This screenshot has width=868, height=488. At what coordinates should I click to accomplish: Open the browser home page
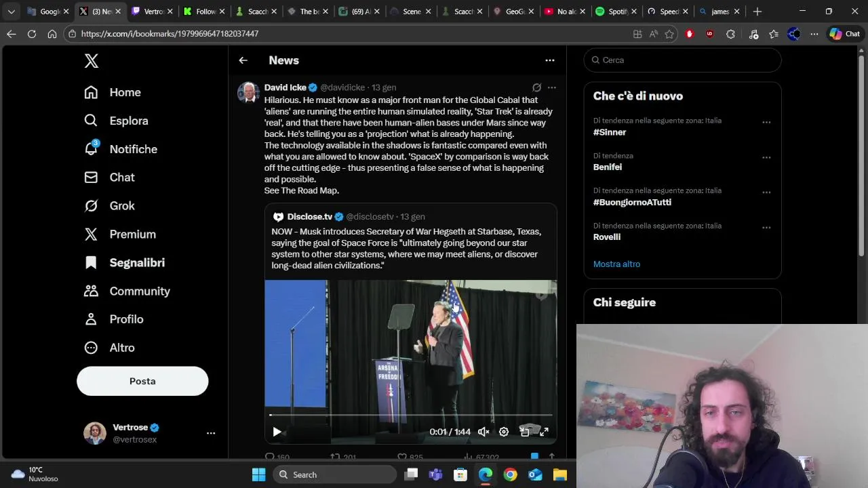tap(52, 34)
